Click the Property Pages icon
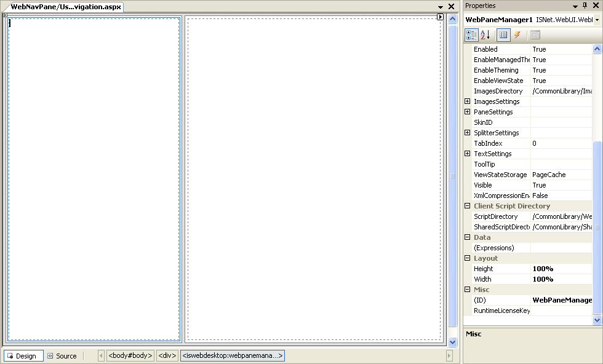The width and height of the screenshot is (603, 364). (535, 35)
